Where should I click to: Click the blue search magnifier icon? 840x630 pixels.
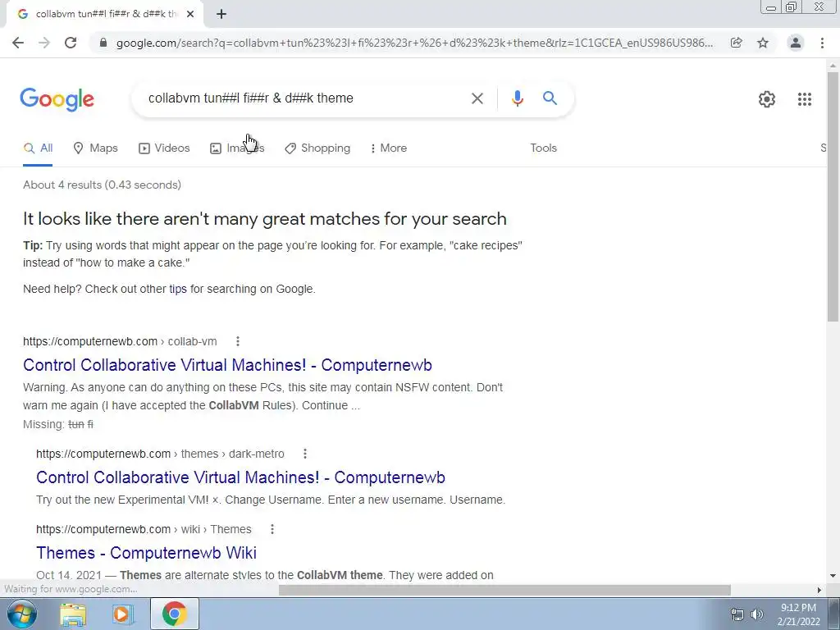pyautogui.click(x=550, y=98)
